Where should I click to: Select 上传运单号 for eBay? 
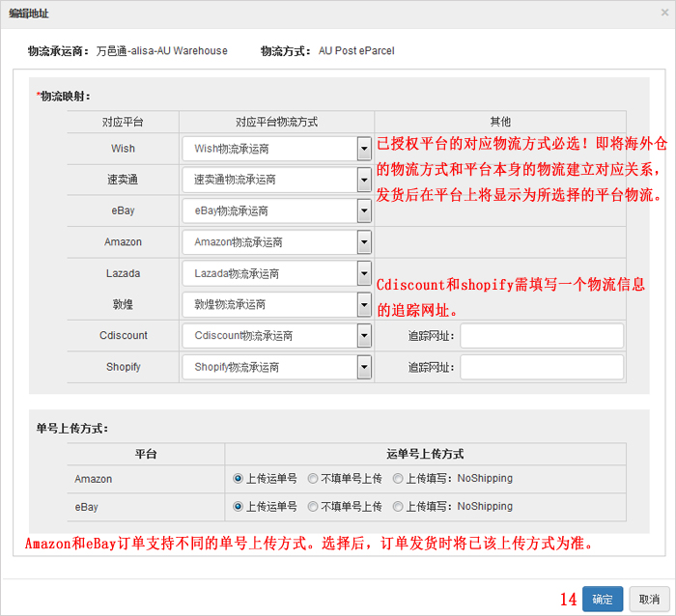238,506
